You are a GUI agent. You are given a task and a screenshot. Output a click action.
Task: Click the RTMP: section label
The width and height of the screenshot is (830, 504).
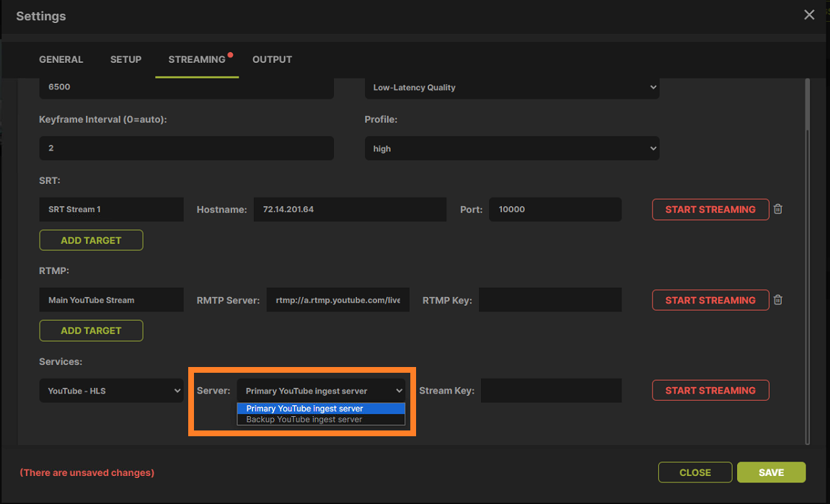(54, 270)
